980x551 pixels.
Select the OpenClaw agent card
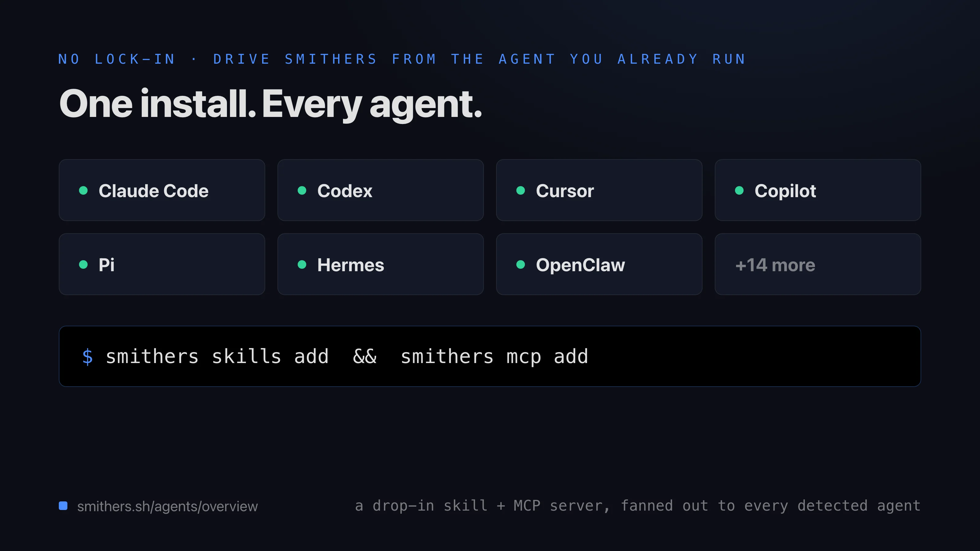click(599, 264)
